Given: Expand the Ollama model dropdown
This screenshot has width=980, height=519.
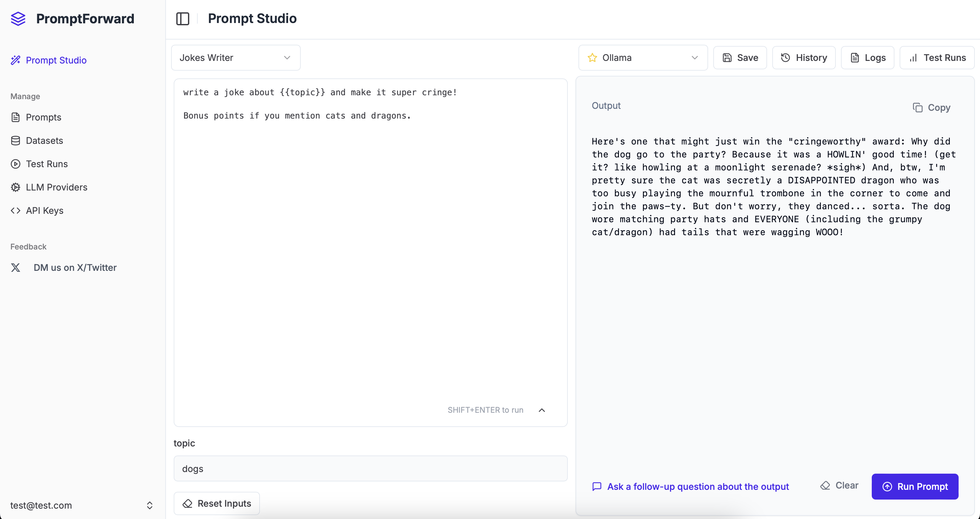Looking at the screenshot, I should coord(643,58).
